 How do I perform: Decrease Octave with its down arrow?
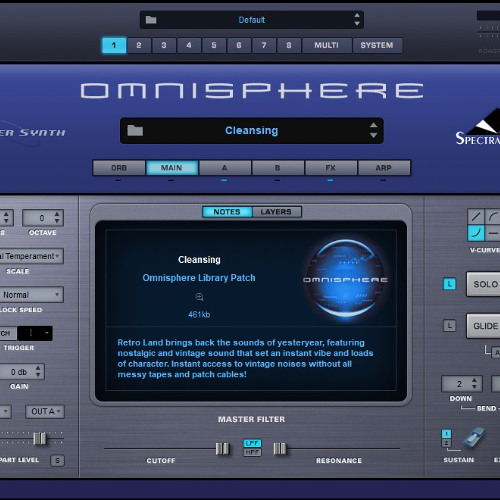coord(57,221)
